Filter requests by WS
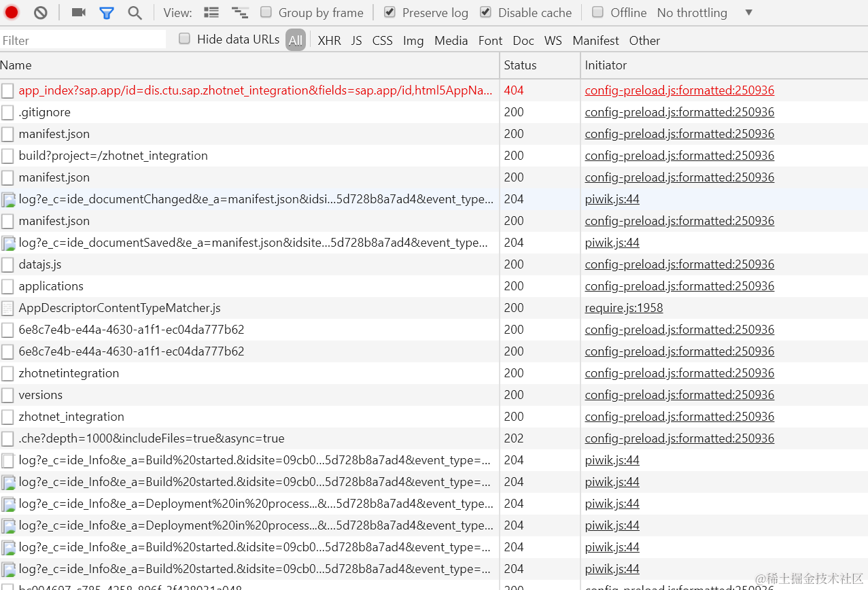 553,40
